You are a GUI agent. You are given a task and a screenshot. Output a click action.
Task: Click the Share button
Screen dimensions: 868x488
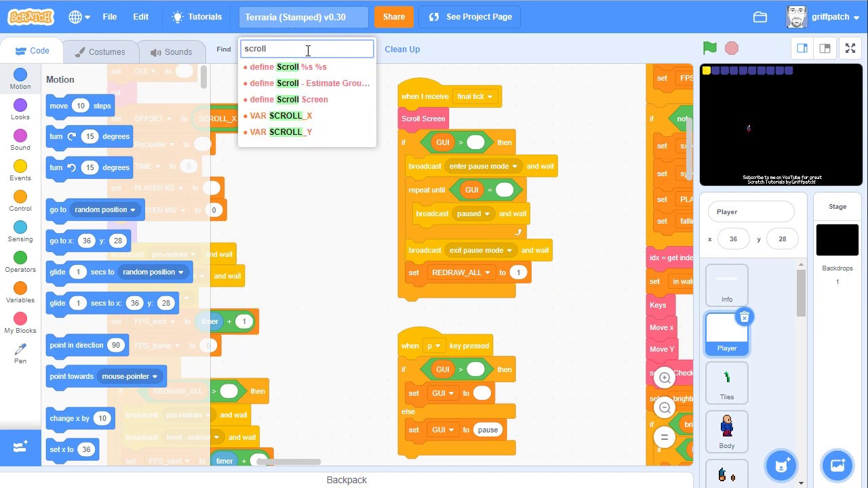pyautogui.click(x=394, y=17)
